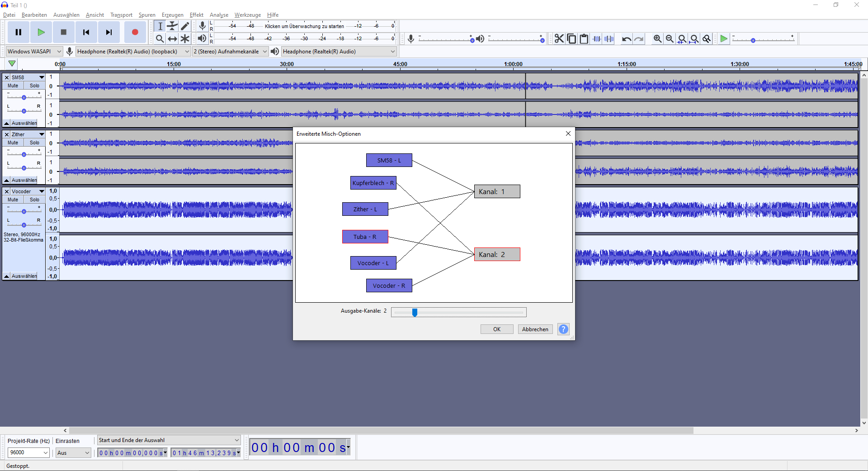The image size is (868, 471).
Task: Confirm the mix options with OK
Action: coord(496,329)
